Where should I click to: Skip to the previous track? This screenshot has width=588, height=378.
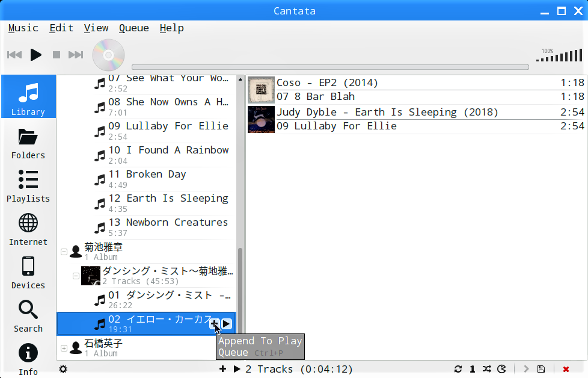click(14, 55)
